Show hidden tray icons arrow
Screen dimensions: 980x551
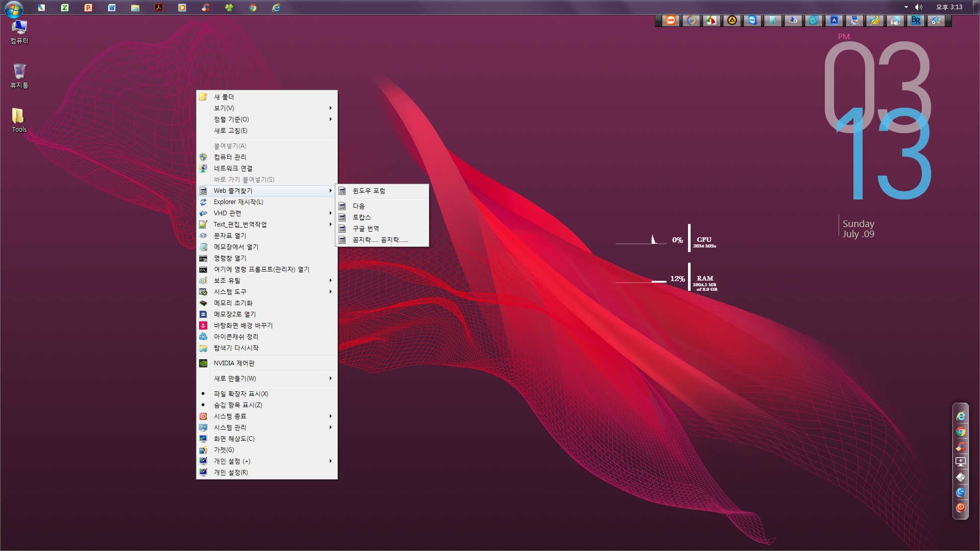[906, 7]
